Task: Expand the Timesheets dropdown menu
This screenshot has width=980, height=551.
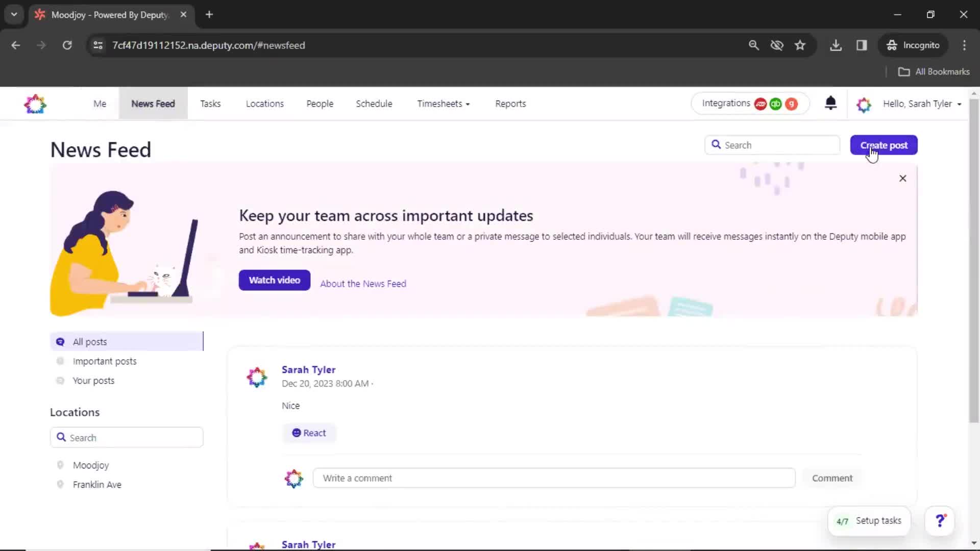Action: [x=443, y=104]
